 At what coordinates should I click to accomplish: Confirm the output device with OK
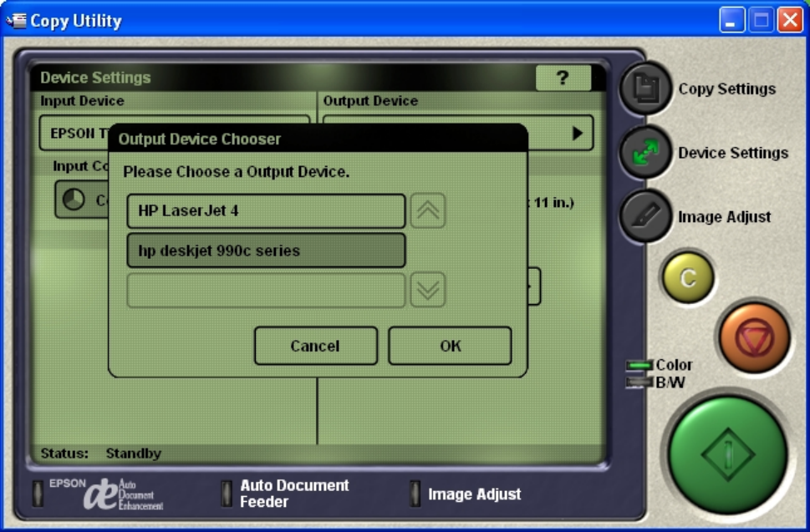(450, 346)
